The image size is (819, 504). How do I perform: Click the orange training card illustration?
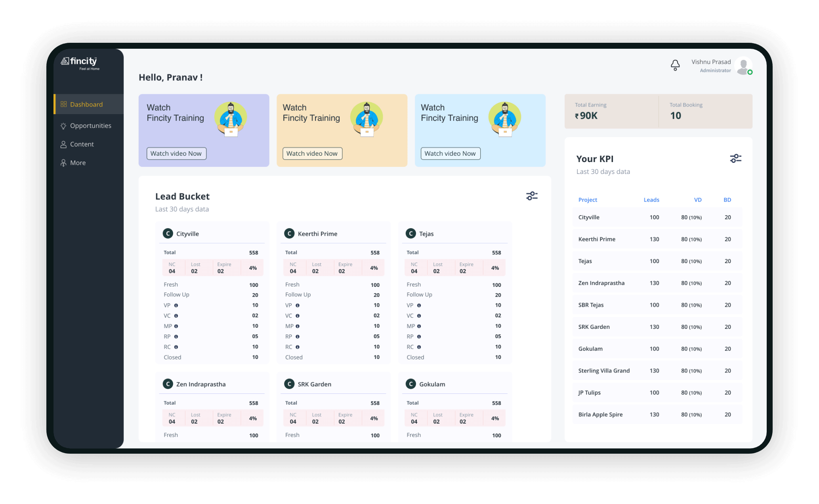tap(367, 119)
